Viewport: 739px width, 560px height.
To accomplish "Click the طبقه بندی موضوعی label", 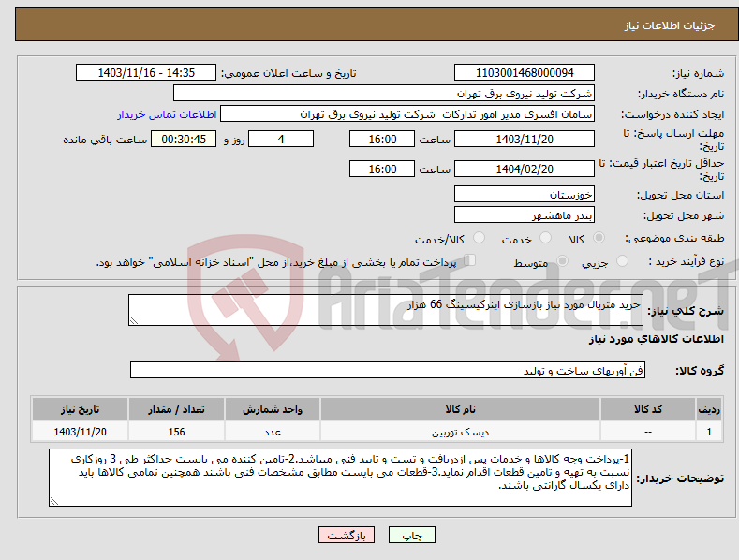I will 674,238.
